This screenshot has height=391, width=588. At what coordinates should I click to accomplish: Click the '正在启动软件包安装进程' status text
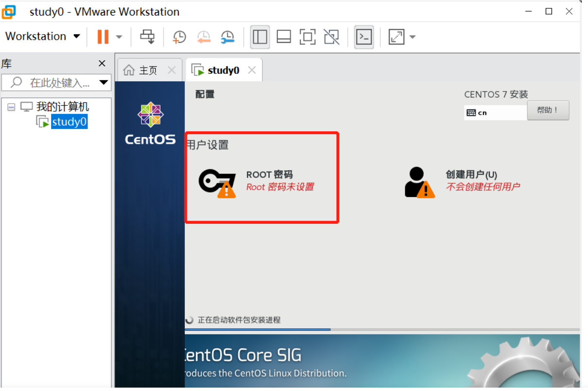239,320
